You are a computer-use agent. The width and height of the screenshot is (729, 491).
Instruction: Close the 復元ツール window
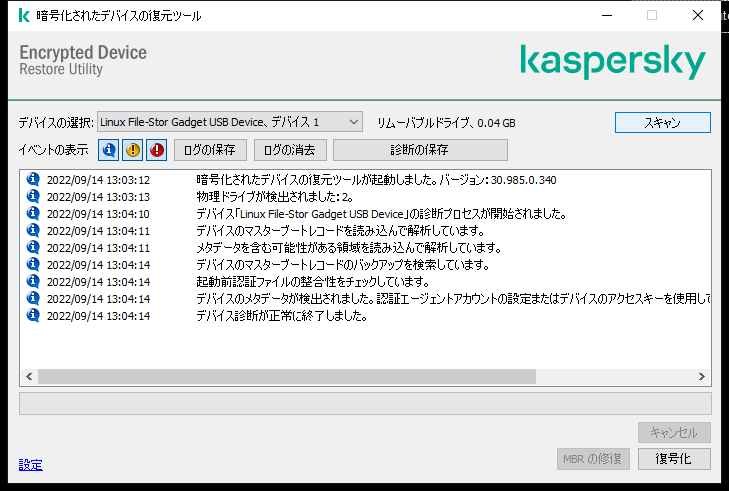point(697,15)
